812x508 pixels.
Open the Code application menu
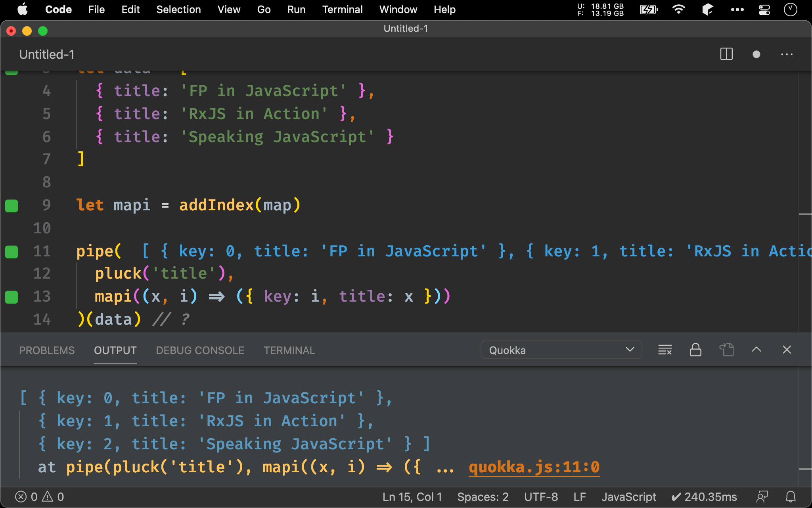[58, 9]
